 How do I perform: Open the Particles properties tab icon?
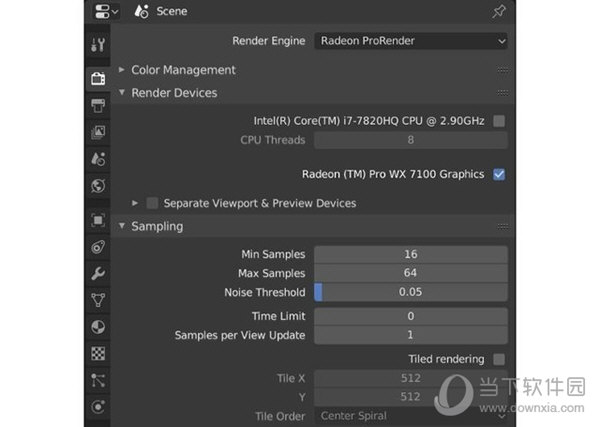98,380
